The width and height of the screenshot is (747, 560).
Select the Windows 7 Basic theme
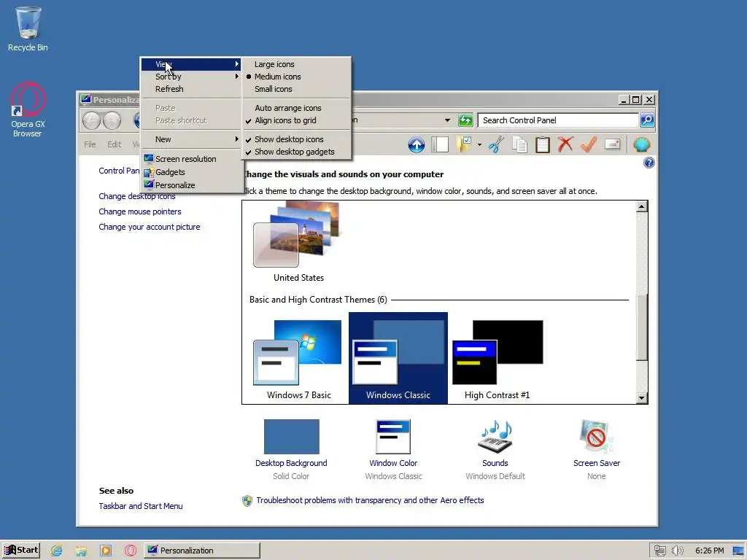pos(298,359)
